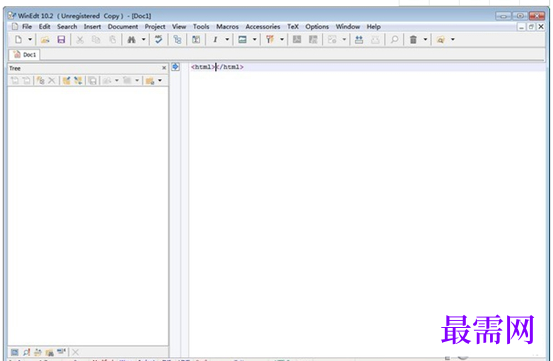This screenshot has height=361, width=553.
Task: Cut selection with the scissors icon
Action: pos(80,39)
